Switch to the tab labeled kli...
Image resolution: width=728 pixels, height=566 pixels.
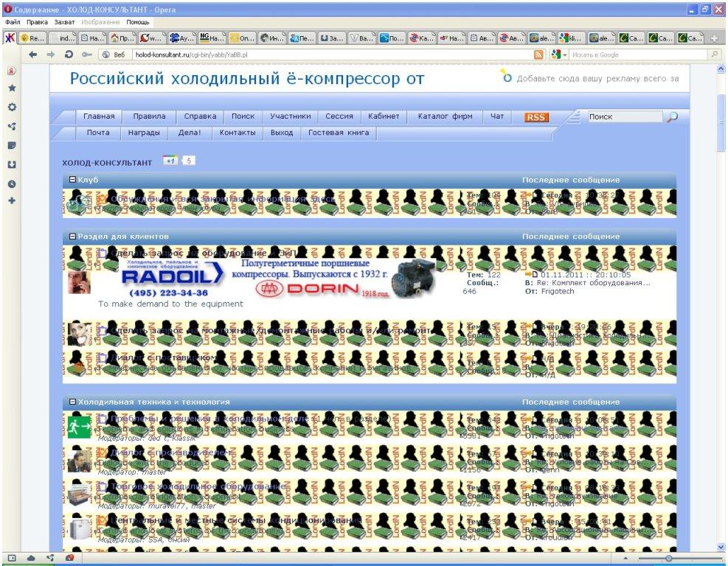point(571,38)
